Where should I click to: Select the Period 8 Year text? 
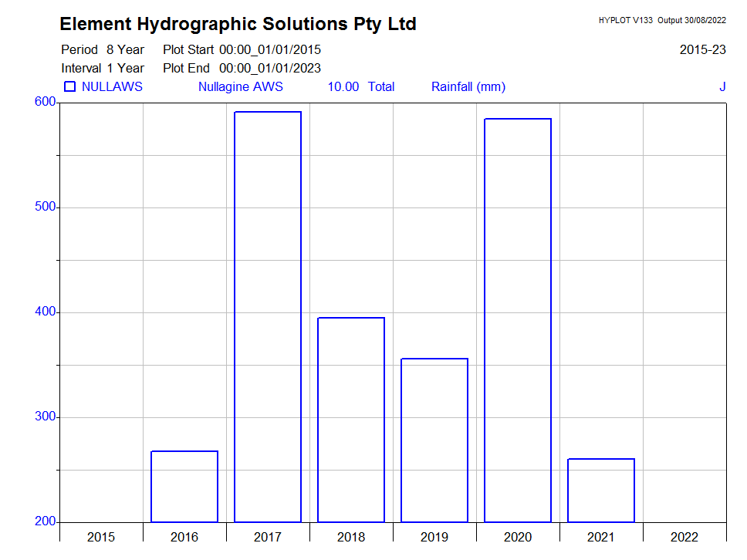103,50
